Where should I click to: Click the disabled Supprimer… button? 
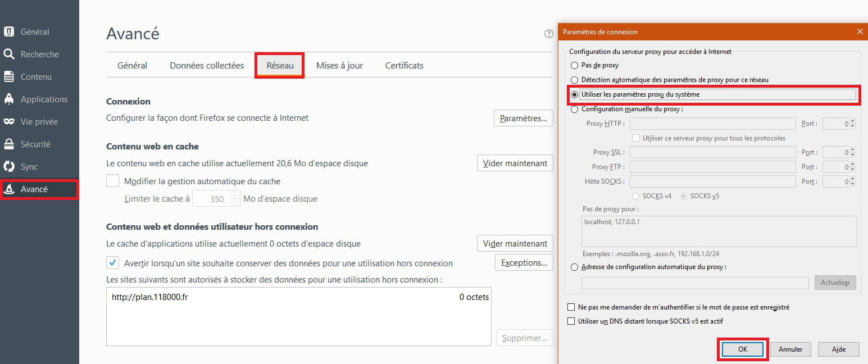[524, 338]
